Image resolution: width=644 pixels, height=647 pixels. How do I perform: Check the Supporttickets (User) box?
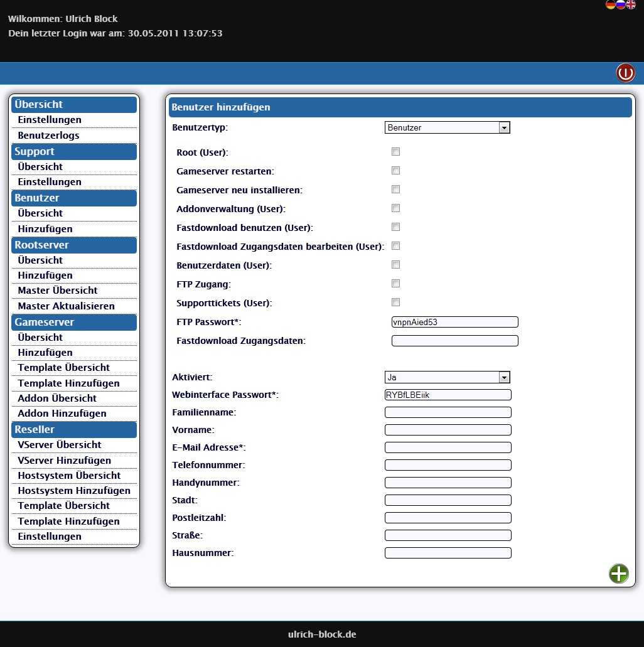(395, 302)
